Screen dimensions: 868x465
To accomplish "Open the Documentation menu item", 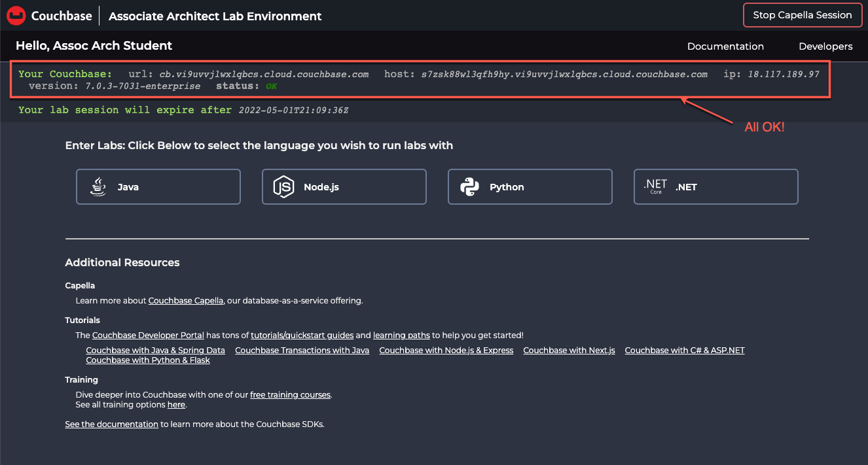I will pos(725,46).
